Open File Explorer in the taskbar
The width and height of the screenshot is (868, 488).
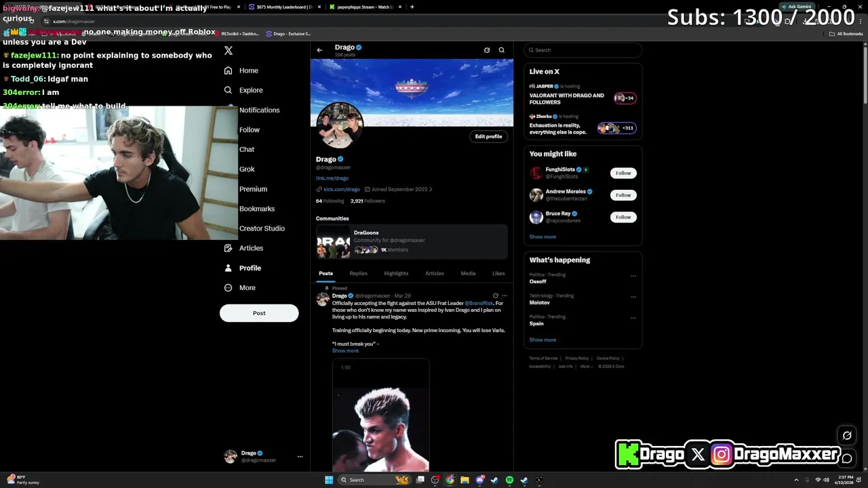[x=465, y=480]
